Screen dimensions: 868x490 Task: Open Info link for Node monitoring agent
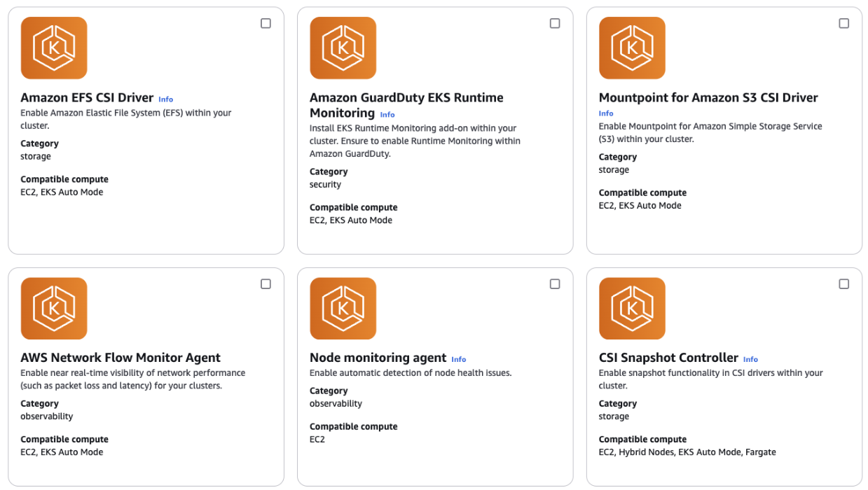(458, 360)
